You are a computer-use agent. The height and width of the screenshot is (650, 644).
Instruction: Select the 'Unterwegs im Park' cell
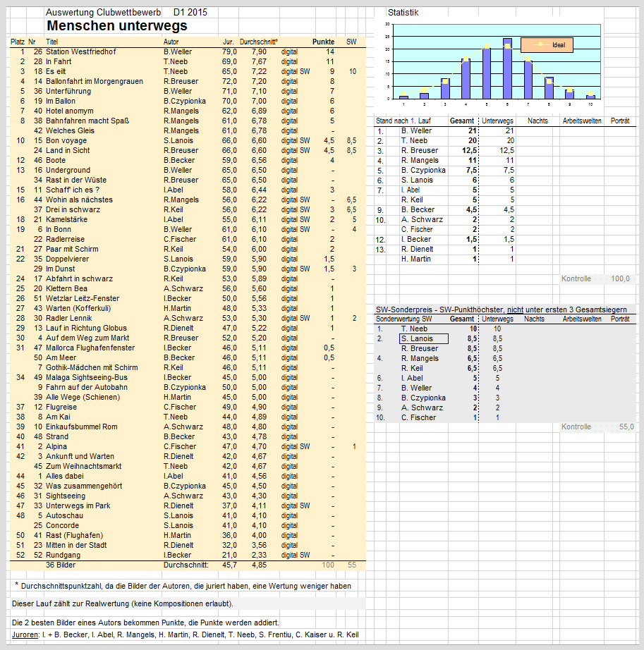[78, 505]
